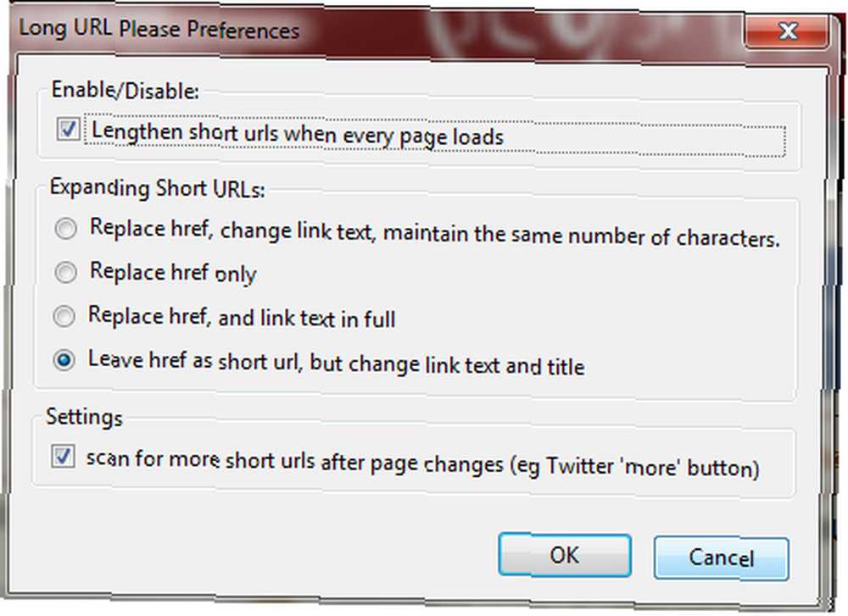Click the 'Long URL Please Preferences' title bar
The image size is (848, 616).
coord(378,29)
